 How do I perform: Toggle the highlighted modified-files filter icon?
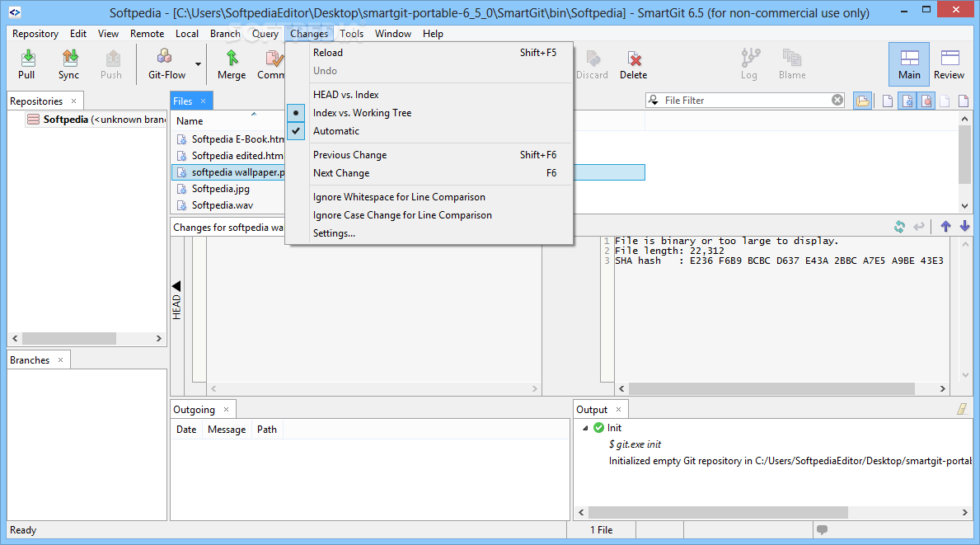[x=907, y=101]
